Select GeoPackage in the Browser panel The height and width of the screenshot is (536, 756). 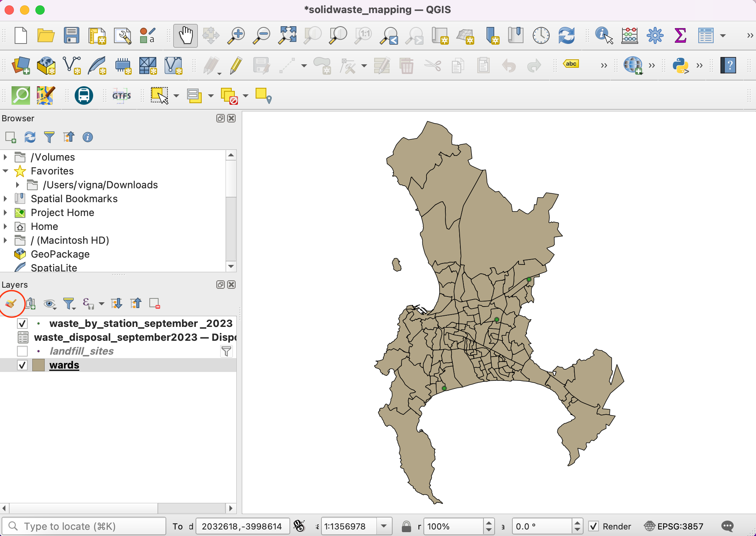point(60,254)
